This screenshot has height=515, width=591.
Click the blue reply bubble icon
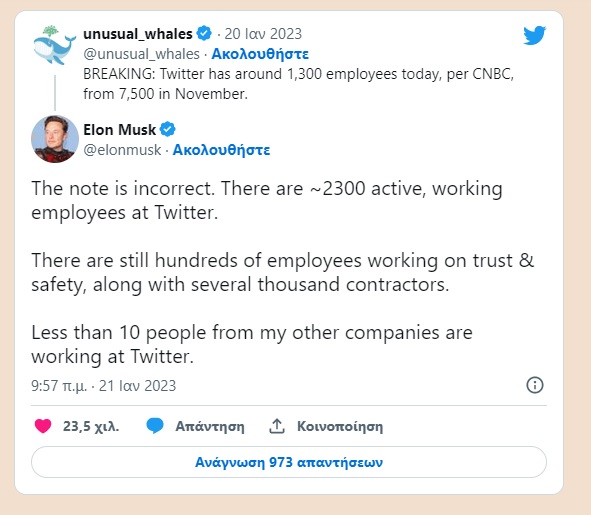tap(155, 426)
